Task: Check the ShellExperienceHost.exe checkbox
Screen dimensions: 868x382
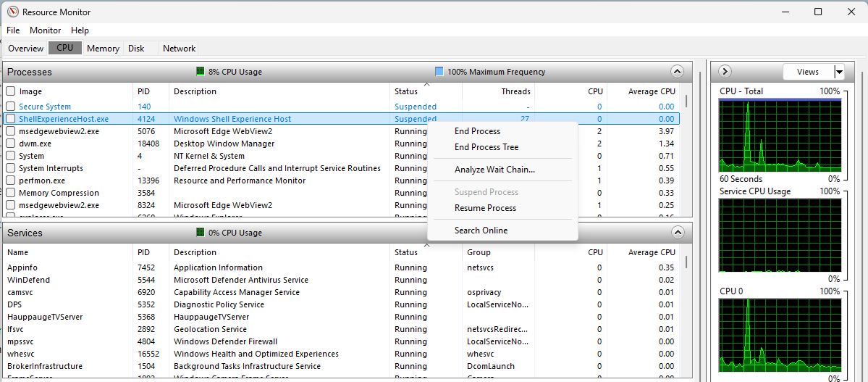Action: 11,119
